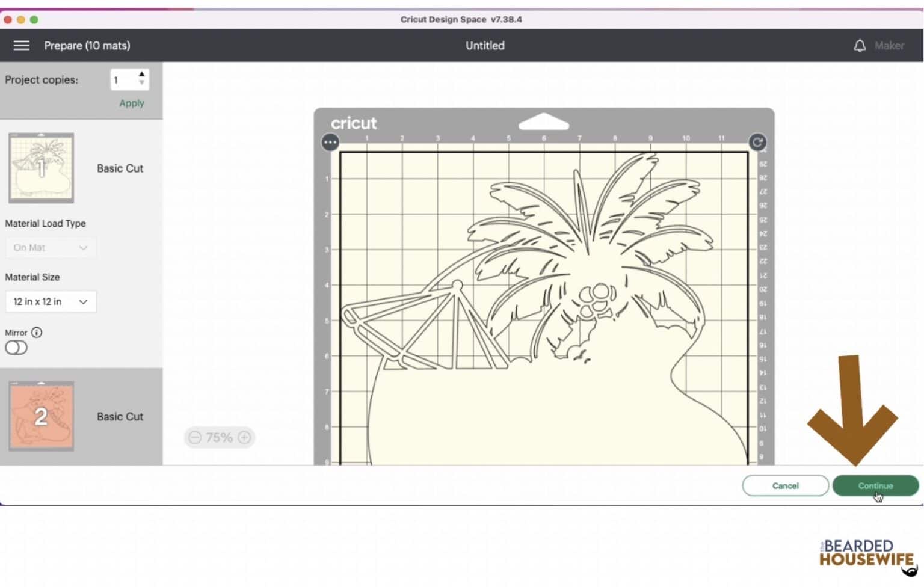Zoom in with the plus icon
924x587 pixels.
pos(244,437)
